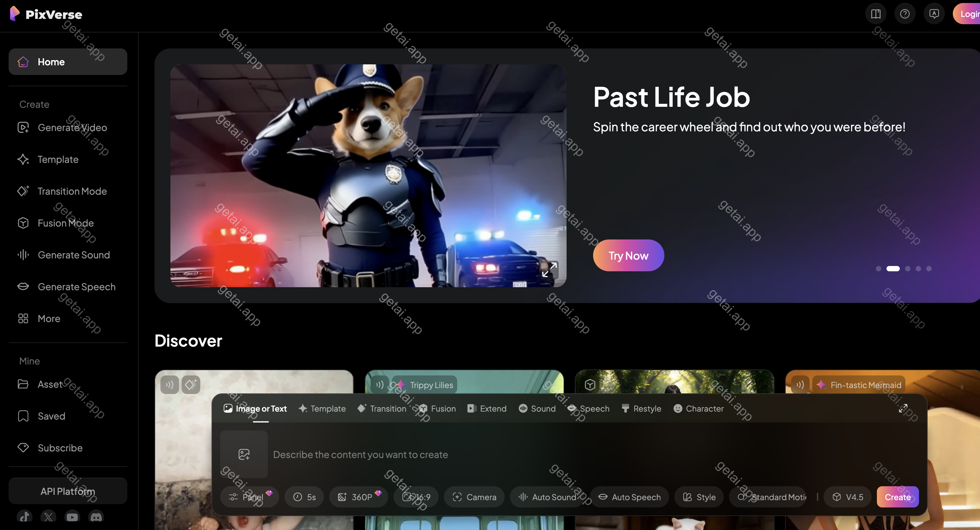This screenshot has height=530, width=980.
Task: Switch to the Character tab
Action: pos(699,409)
